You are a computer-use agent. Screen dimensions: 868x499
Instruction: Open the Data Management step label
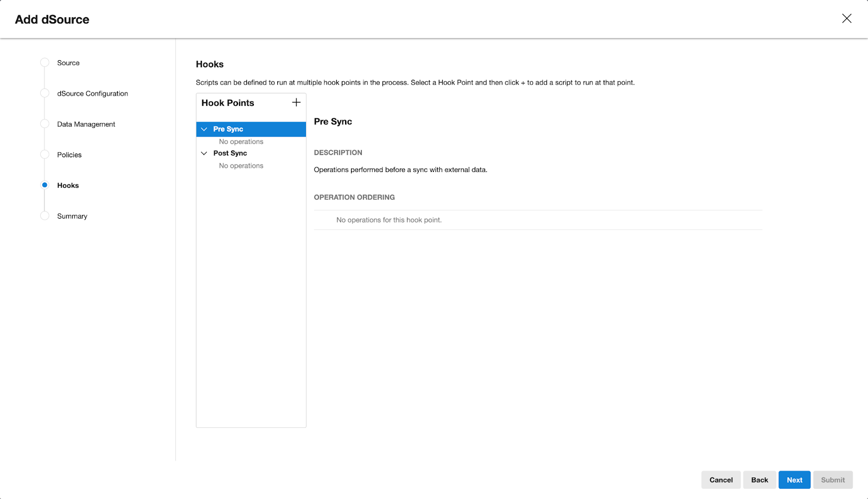pos(86,124)
